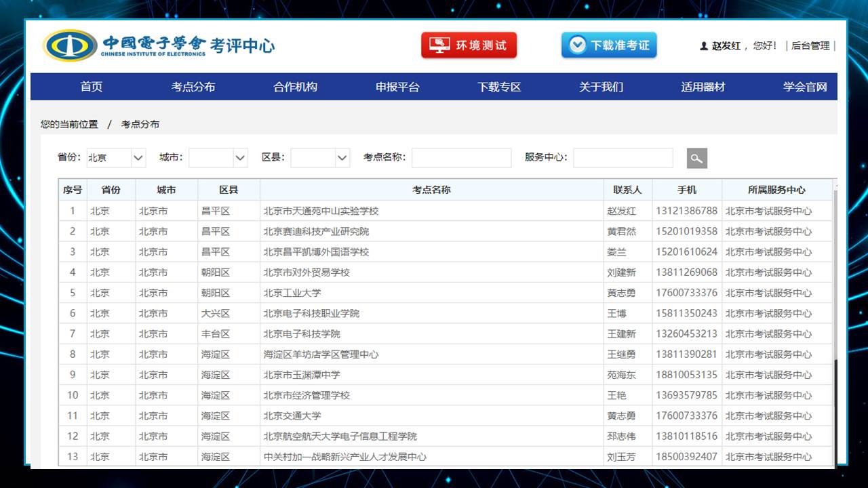The width and height of the screenshot is (868, 488).
Task: Click contact name 邳志伟
Action: pyautogui.click(x=622, y=436)
